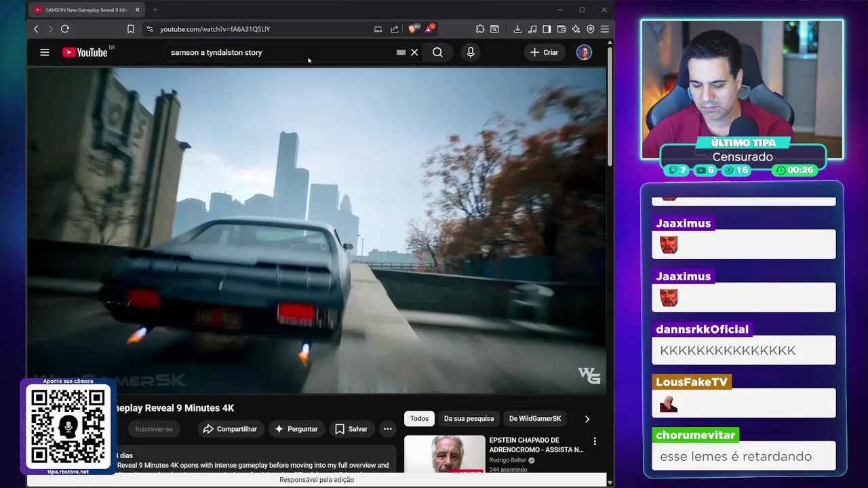
Task: Clear the YouTube search box text
Action: tap(414, 52)
